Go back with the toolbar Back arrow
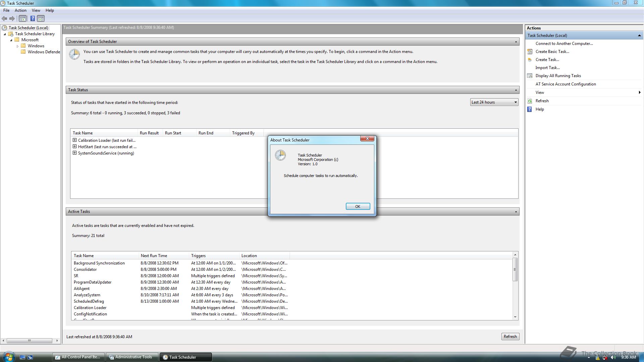644x362 pixels. pyautogui.click(x=5, y=19)
